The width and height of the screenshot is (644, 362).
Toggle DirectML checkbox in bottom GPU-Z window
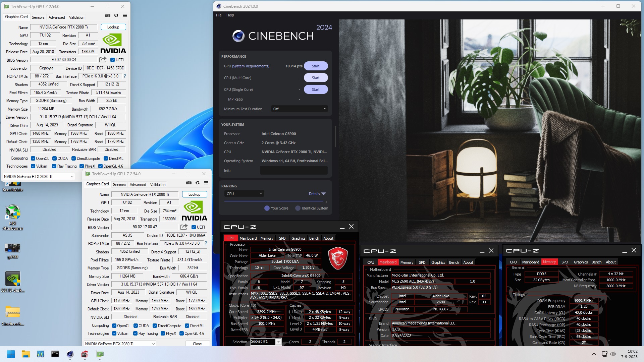[186, 326]
